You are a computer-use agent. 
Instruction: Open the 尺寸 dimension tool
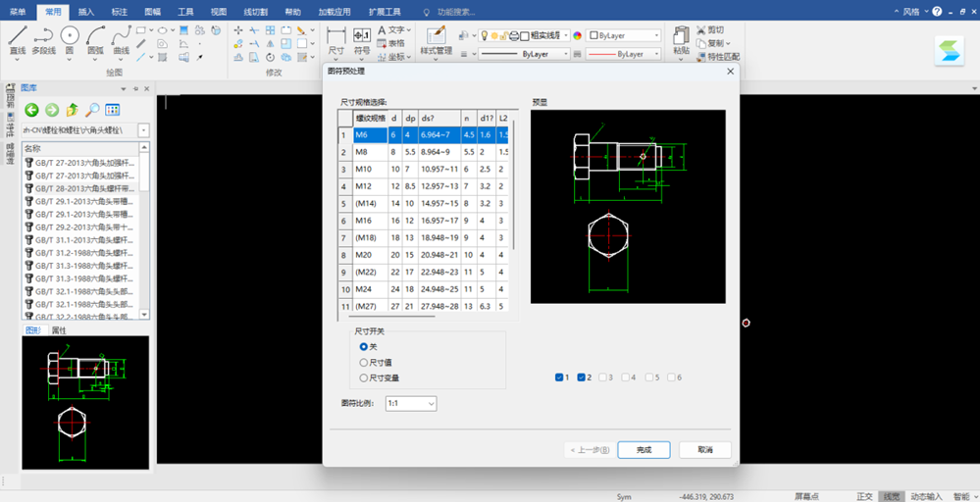[x=336, y=41]
